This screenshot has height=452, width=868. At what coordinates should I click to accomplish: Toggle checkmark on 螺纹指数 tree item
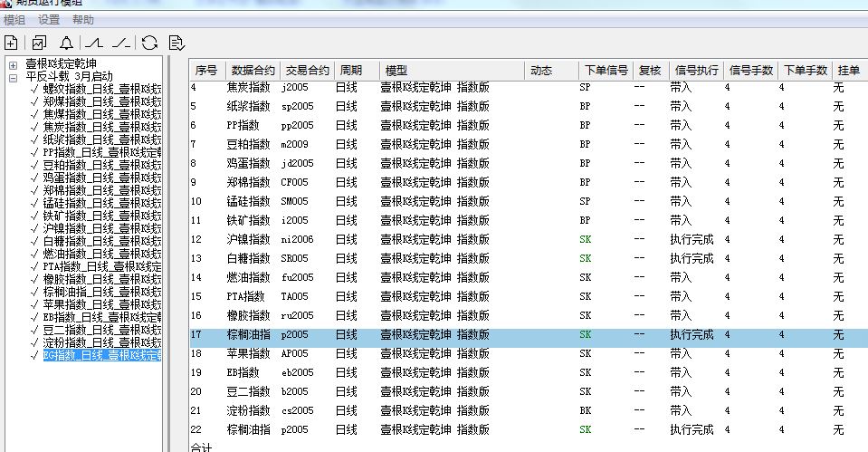tap(34, 90)
